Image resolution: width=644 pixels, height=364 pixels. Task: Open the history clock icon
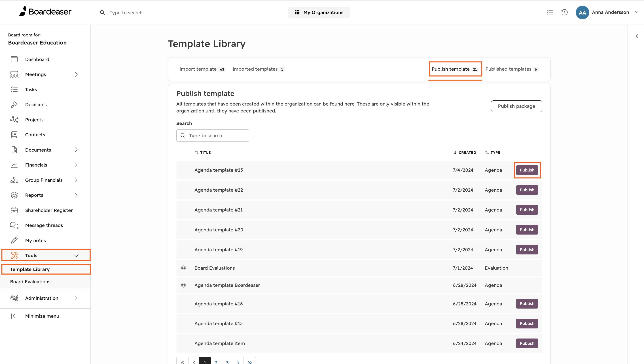564,12
